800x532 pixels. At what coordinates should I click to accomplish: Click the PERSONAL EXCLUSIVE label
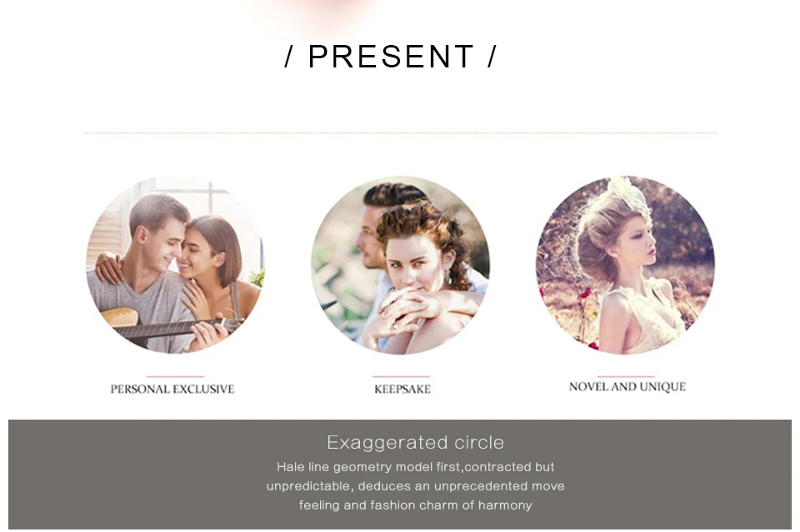172,390
